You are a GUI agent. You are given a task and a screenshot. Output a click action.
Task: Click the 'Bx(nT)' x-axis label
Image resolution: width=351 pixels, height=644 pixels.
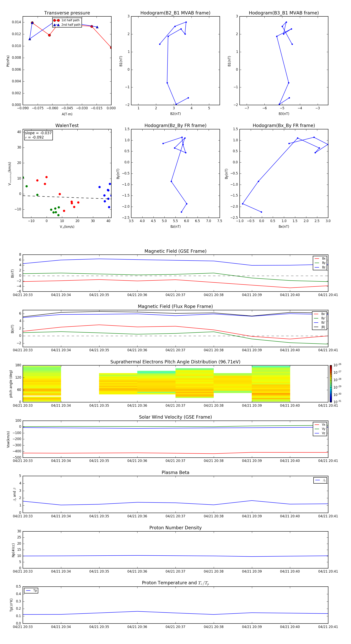(284, 227)
